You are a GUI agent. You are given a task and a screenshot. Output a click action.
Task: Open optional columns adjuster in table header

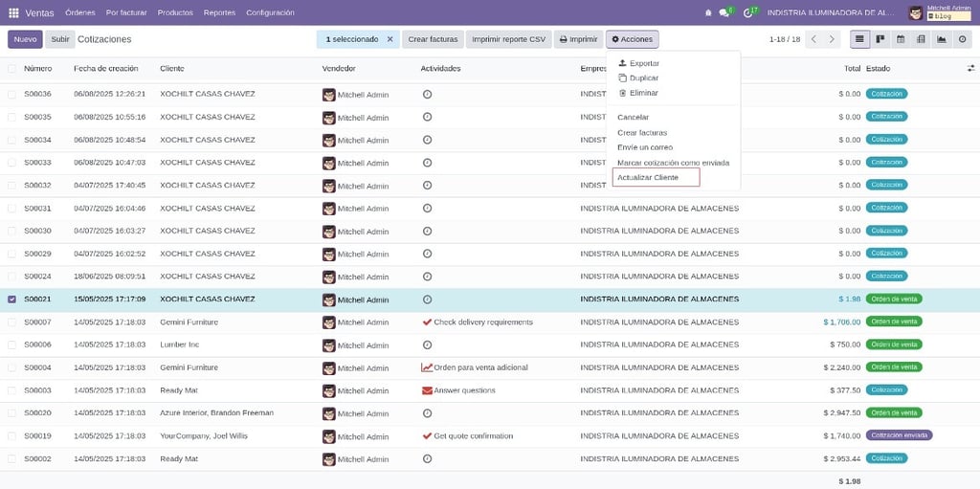point(970,68)
